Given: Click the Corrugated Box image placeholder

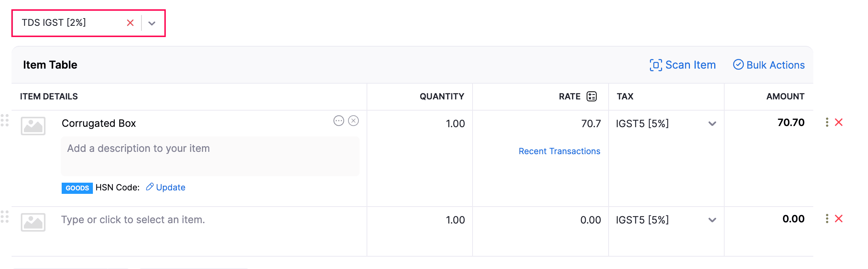Looking at the screenshot, I should point(33,126).
